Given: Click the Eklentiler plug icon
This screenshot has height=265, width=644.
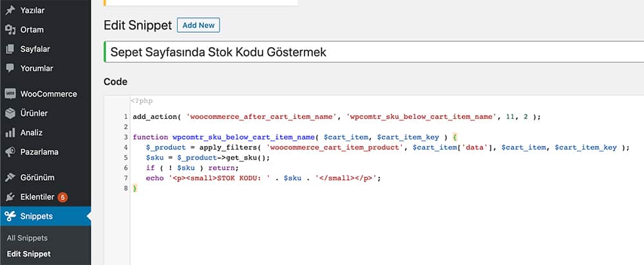Looking at the screenshot, I should point(10,197).
